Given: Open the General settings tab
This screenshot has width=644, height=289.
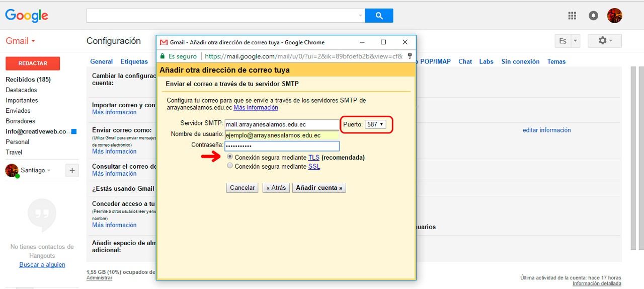Looking at the screenshot, I should click(102, 61).
